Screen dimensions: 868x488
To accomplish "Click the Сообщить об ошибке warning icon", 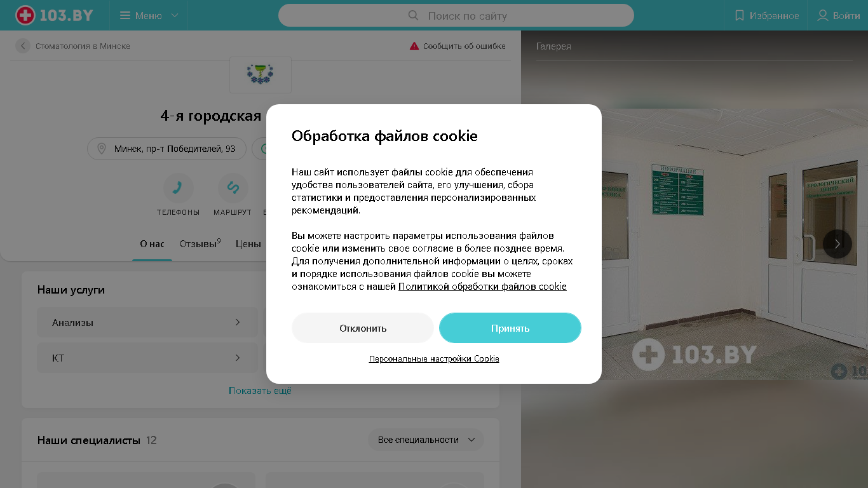I will pyautogui.click(x=414, y=46).
